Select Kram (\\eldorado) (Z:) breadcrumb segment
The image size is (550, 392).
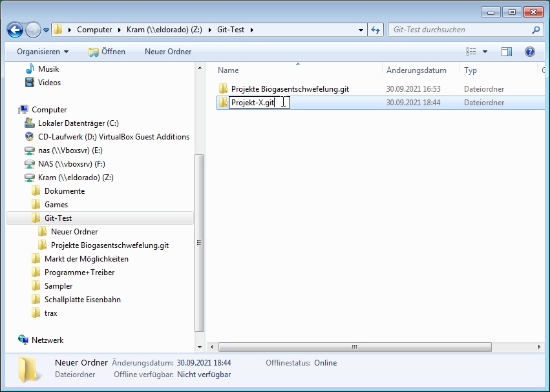pos(164,30)
